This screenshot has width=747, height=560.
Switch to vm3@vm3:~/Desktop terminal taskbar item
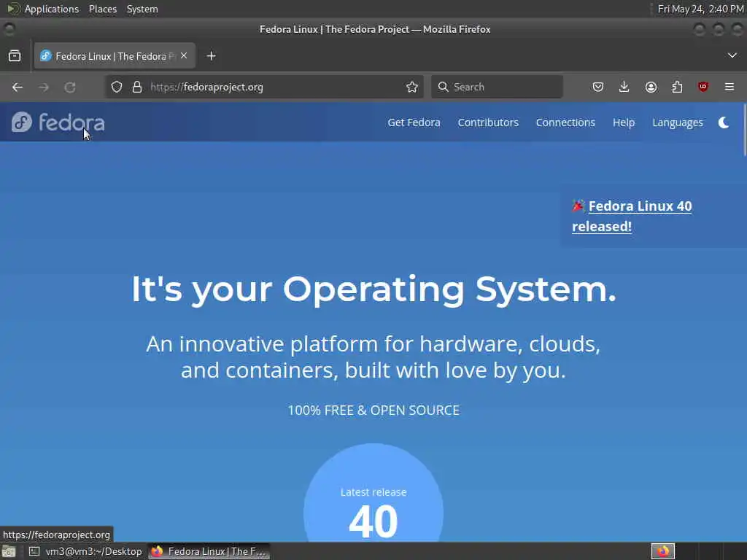tap(86, 551)
